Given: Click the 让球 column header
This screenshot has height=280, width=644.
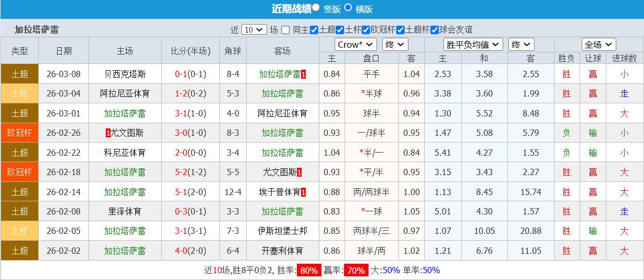Looking at the screenshot, I should click(593, 58).
